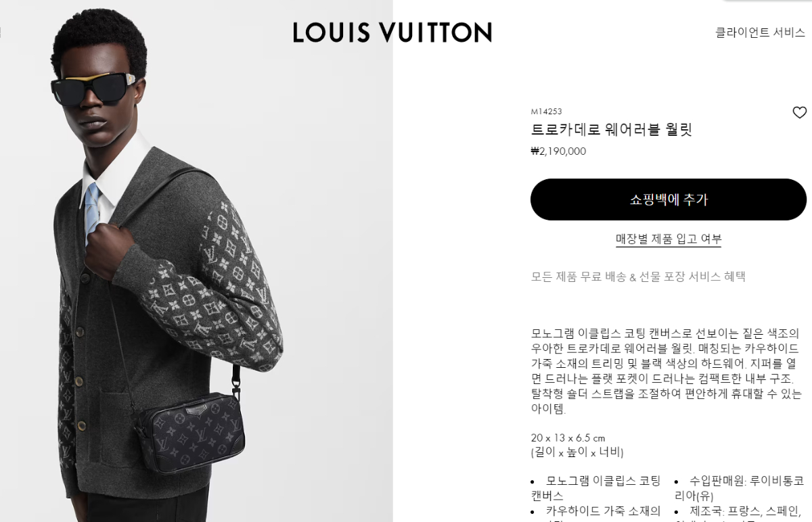Click the 모노그램 이클립스 코팅 캔버스 bullet

click(x=595, y=488)
